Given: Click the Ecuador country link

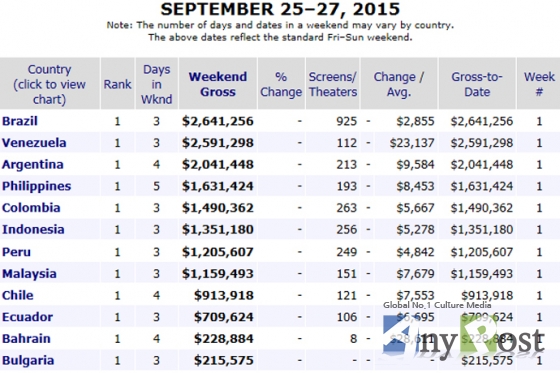Looking at the screenshot, I should pyautogui.click(x=28, y=317).
